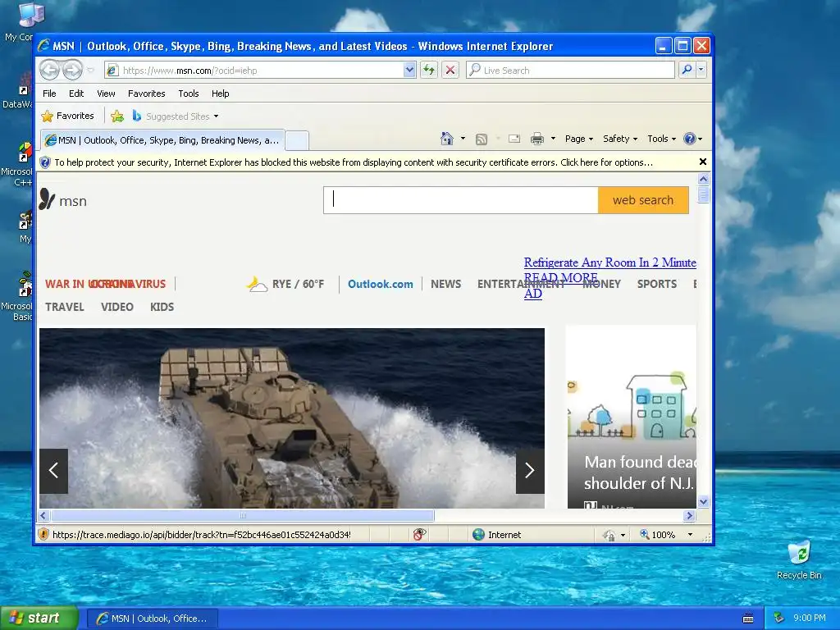Viewport: 840px width, 630px height.
Task: Open the Tools command bar menu
Action: (x=662, y=139)
